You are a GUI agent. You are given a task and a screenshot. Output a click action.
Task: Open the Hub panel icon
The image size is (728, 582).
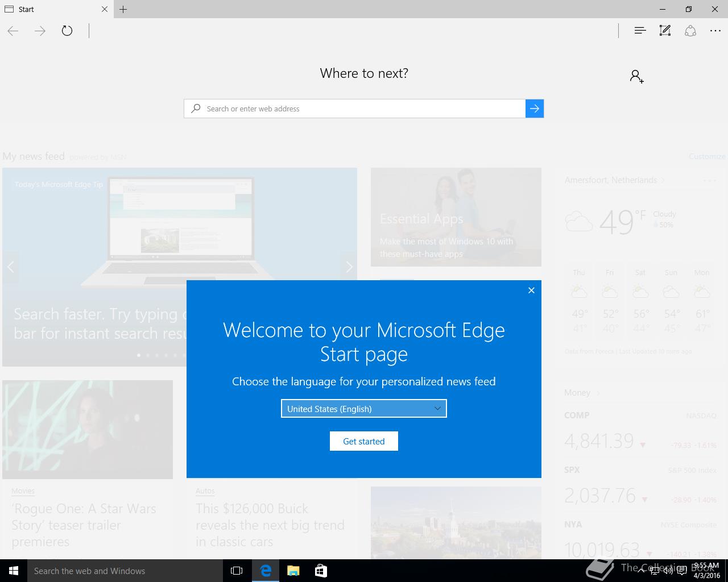click(x=640, y=31)
